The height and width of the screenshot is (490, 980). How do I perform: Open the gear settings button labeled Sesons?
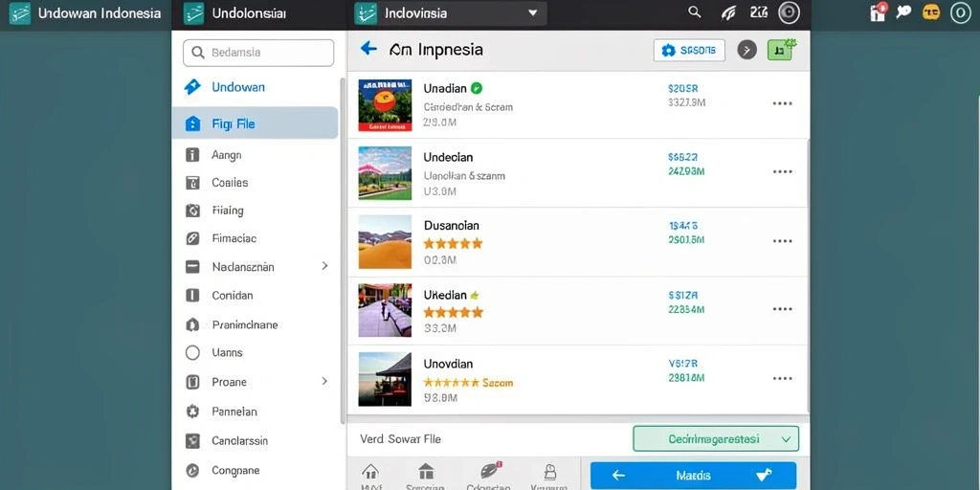pos(689,50)
